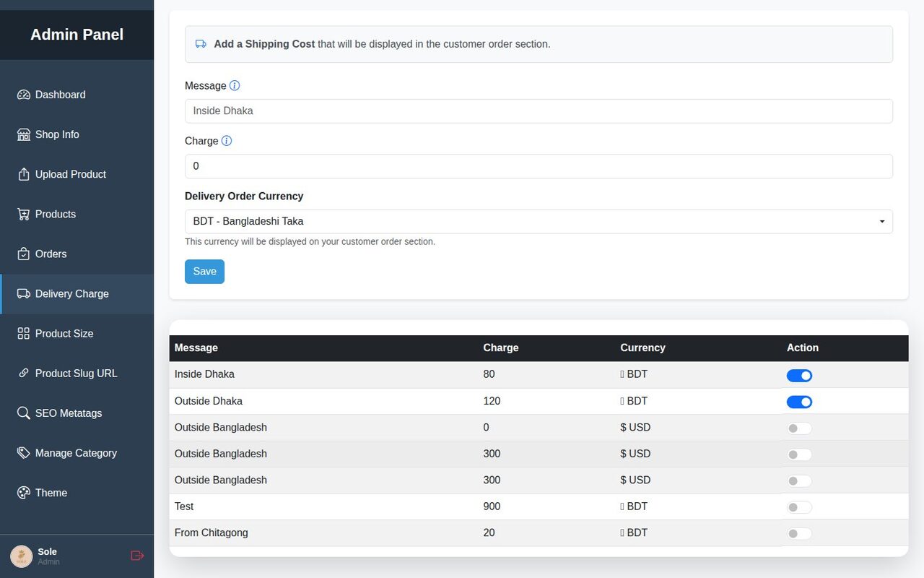Screen dimensions: 924x578
Task: Click the Sole admin avatar
Action: tap(21, 556)
